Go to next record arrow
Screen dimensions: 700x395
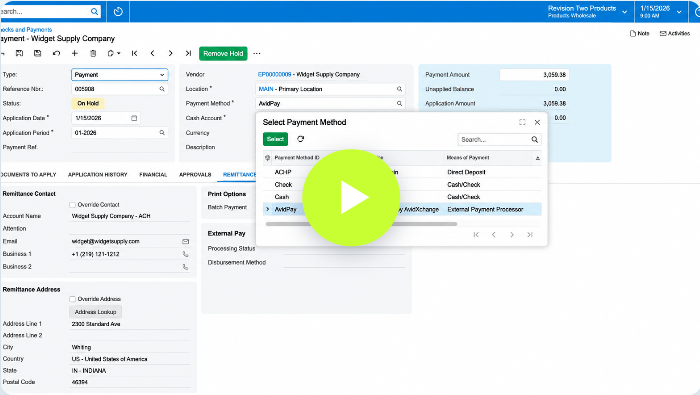pyautogui.click(x=171, y=53)
